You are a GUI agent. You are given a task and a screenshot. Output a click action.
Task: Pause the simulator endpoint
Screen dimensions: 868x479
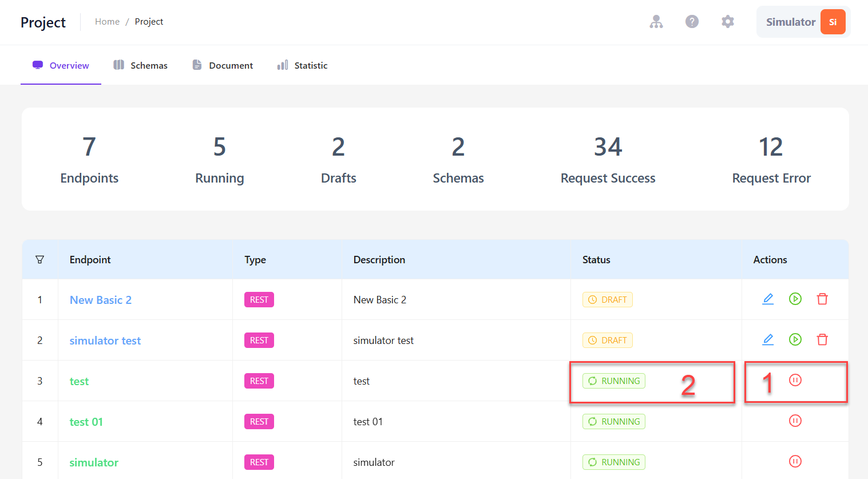coord(795,461)
